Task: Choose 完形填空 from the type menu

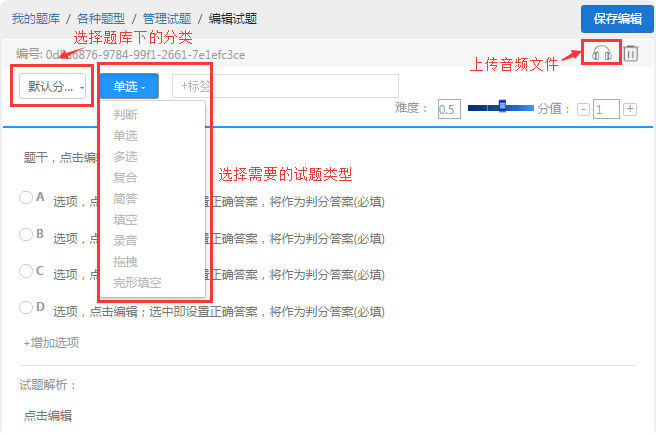Action: tap(137, 283)
